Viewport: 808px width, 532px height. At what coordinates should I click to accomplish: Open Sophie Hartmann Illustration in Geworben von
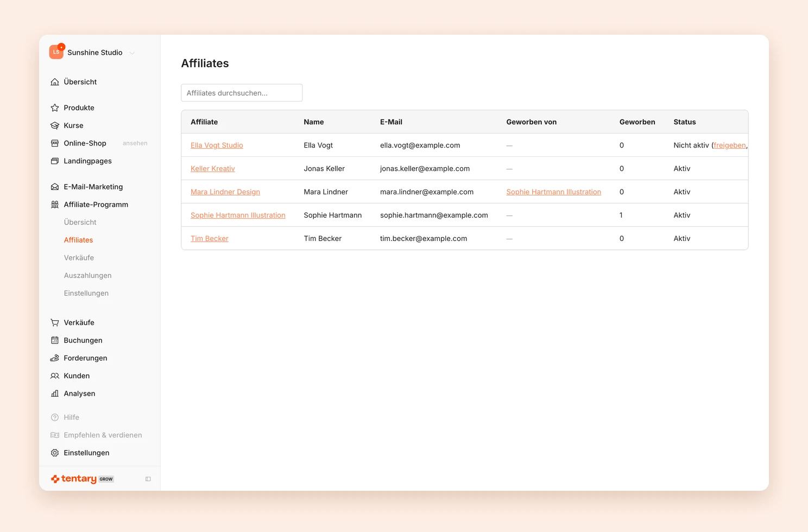click(x=553, y=192)
